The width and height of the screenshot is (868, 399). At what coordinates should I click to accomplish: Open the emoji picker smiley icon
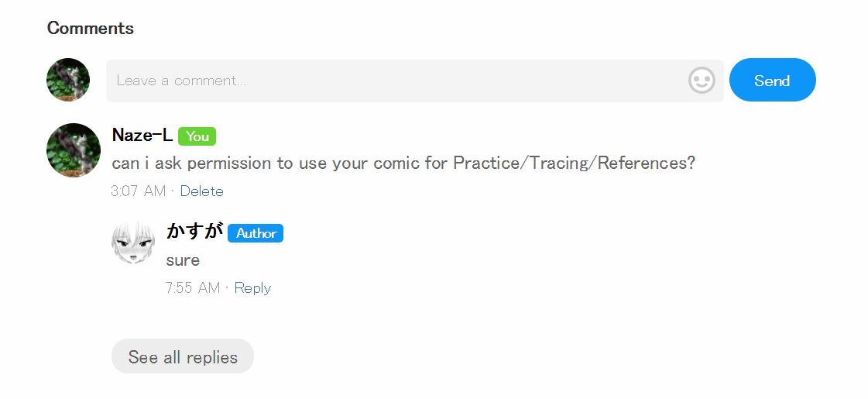click(x=702, y=81)
